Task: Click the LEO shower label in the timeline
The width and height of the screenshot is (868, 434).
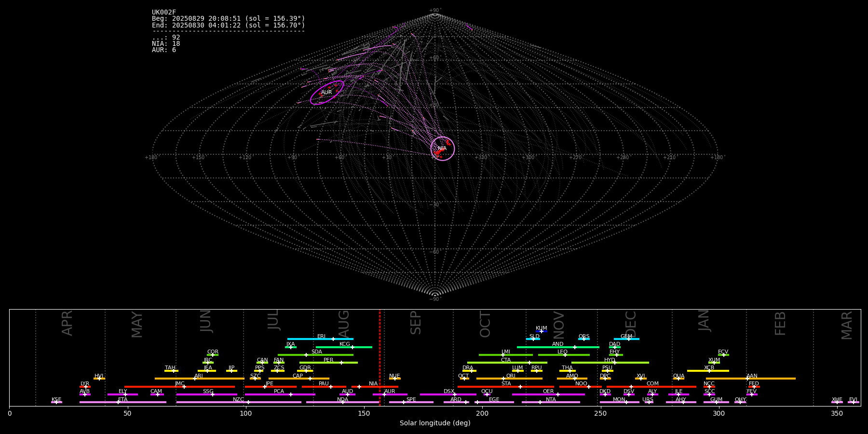Action: [563, 352]
